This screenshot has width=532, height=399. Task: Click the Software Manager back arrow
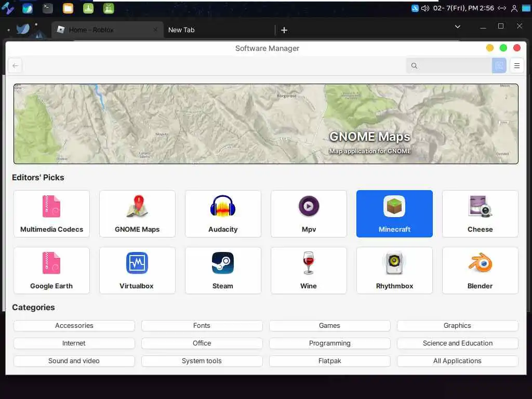point(15,65)
